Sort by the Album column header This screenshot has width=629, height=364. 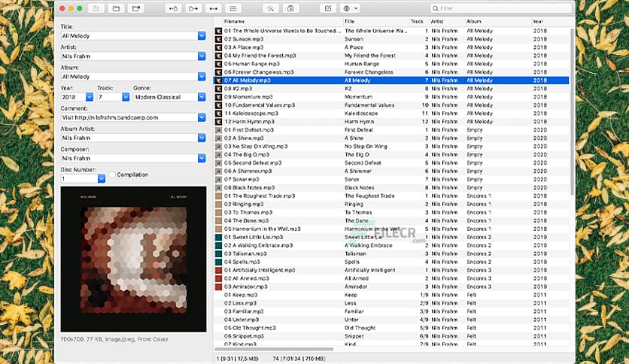(474, 22)
